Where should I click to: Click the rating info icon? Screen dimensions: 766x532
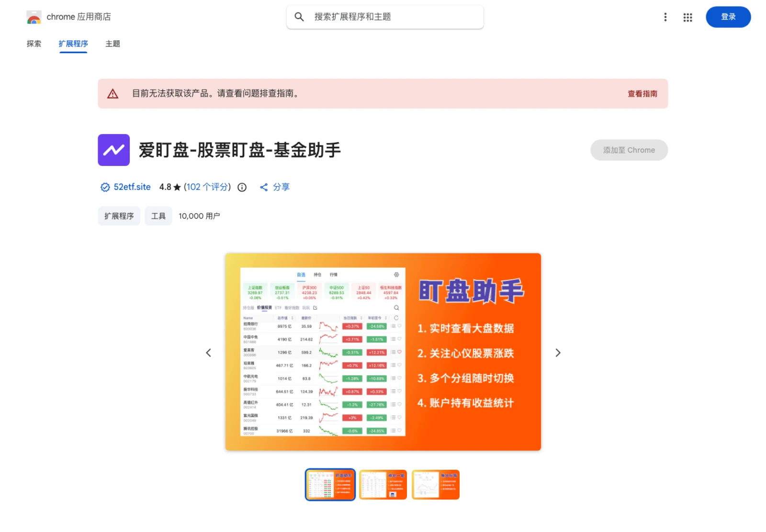tap(242, 187)
